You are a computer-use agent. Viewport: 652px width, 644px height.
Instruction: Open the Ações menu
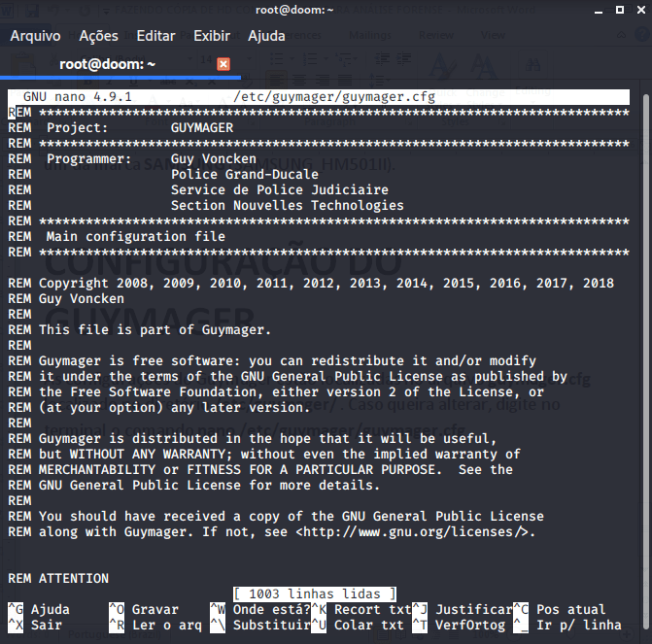(98, 36)
